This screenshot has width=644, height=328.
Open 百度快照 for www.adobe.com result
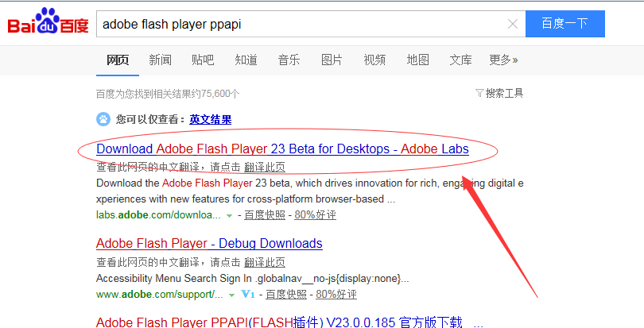[286, 295]
